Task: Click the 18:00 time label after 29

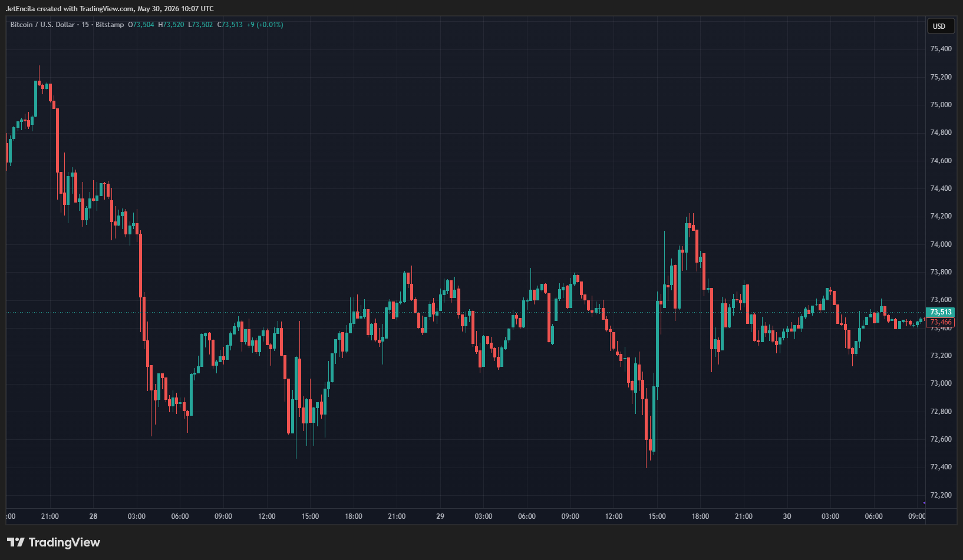Action: point(700,516)
